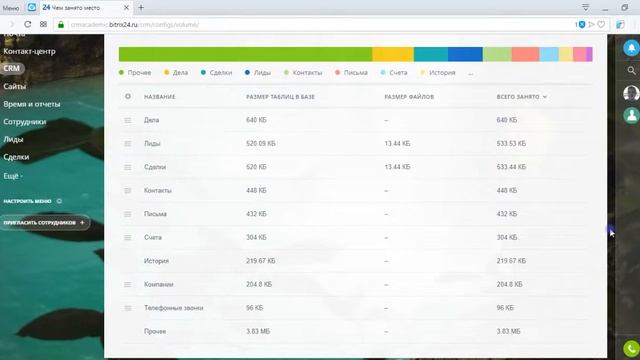Open Время и отчеты section
This screenshot has height=360, width=640.
pos(32,104)
